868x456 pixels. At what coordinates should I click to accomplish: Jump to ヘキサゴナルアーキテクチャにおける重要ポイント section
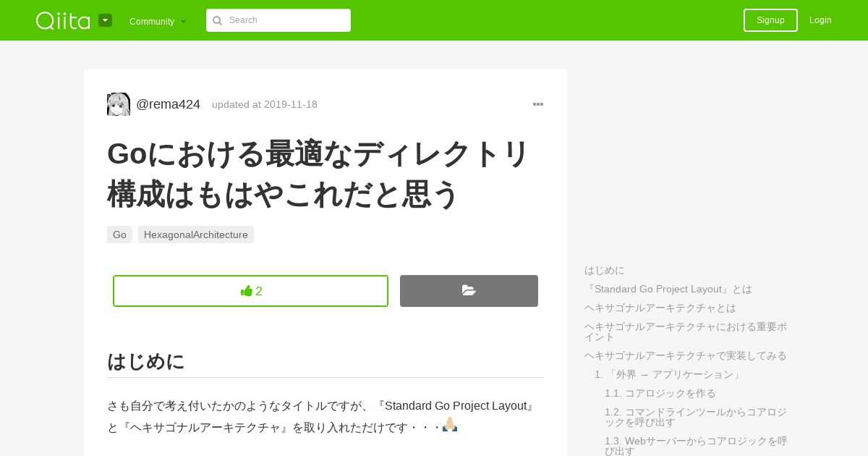[x=686, y=332]
